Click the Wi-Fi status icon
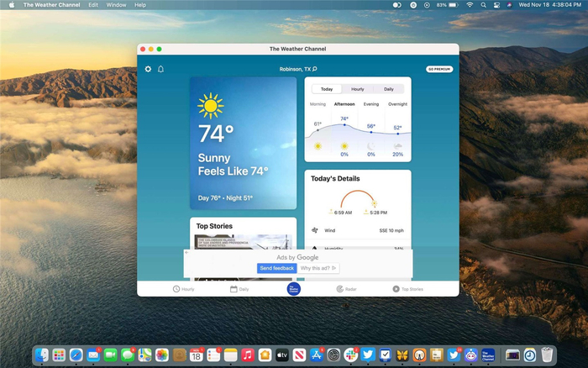588x368 pixels. point(470,5)
